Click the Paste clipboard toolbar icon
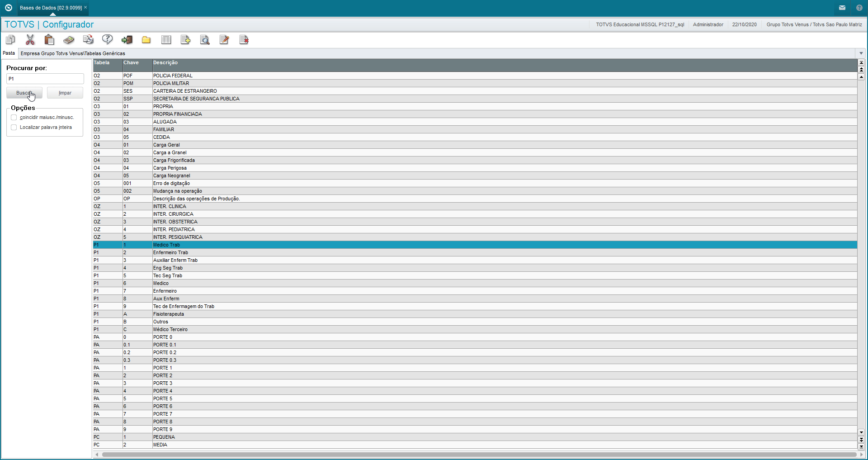 point(49,40)
